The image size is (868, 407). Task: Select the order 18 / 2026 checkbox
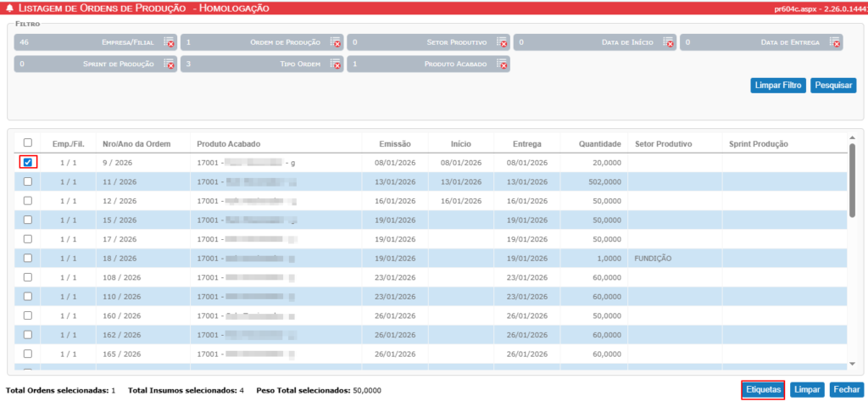[28, 258]
